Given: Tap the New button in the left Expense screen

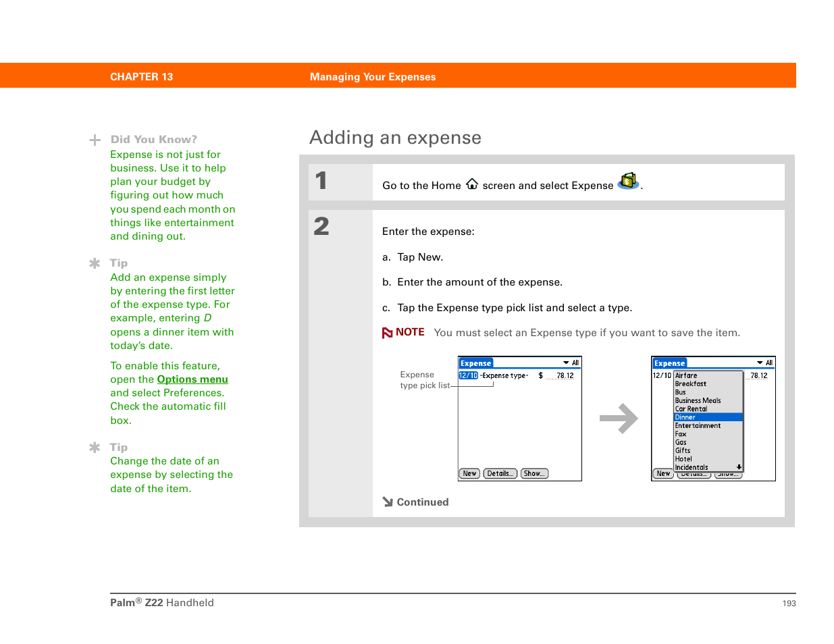Looking at the screenshot, I should click(x=469, y=473).
